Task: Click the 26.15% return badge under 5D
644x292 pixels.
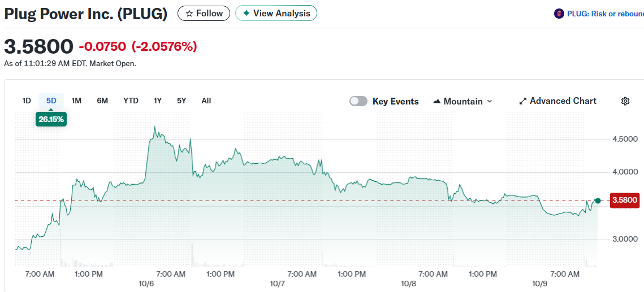Action: pos(51,119)
